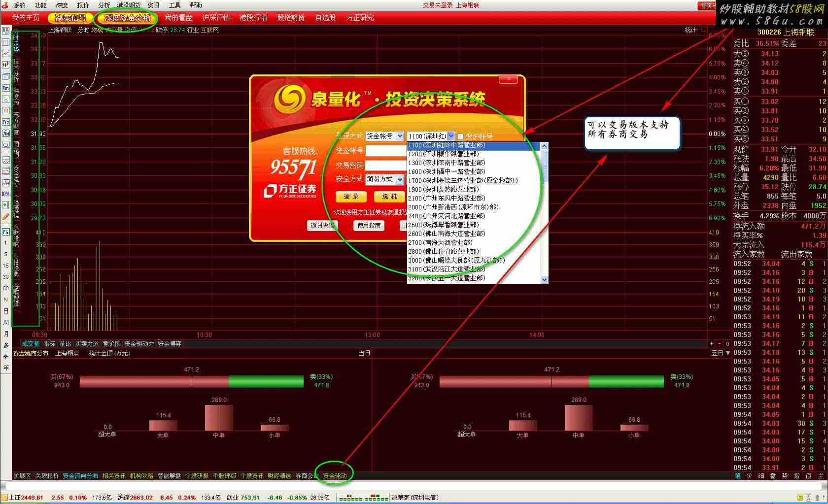Open the 工具 menu
The image size is (828, 504).
174,5
